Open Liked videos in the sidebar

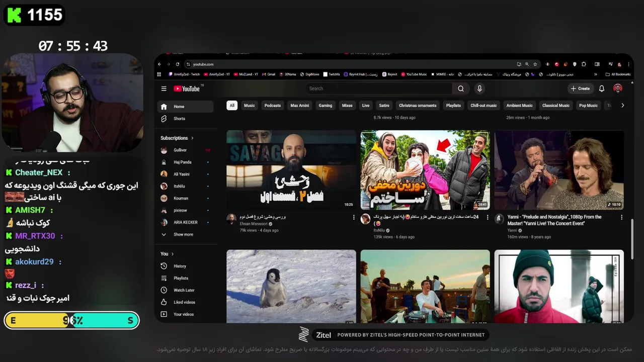pyautogui.click(x=185, y=302)
